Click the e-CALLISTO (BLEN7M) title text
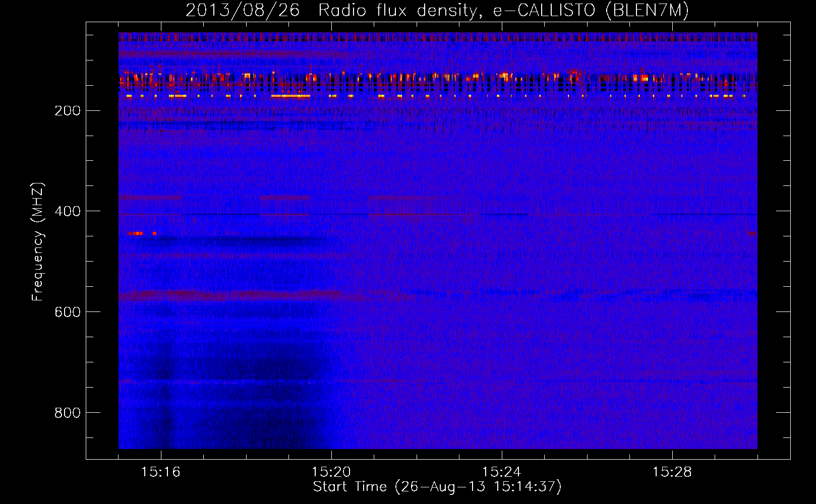The width and height of the screenshot is (816, 504). [591, 10]
